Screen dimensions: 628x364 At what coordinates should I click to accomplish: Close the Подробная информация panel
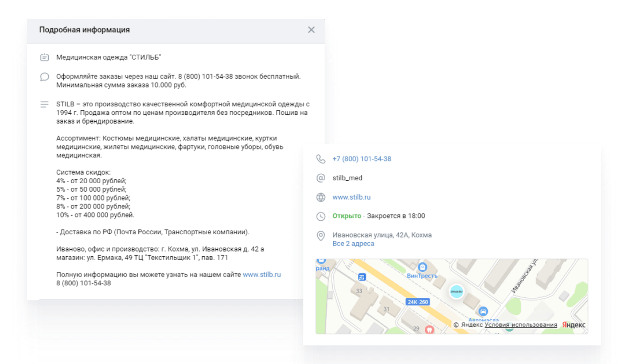click(311, 30)
